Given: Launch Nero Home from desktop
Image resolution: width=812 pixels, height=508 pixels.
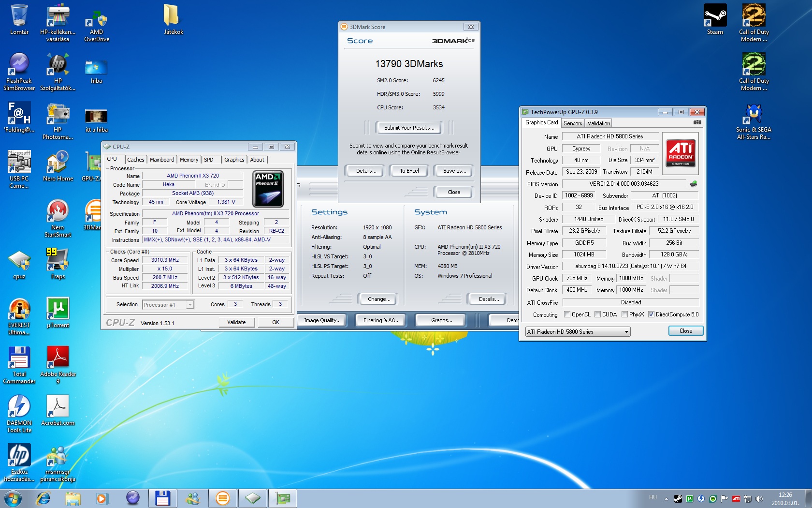Looking at the screenshot, I should coord(58,166).
